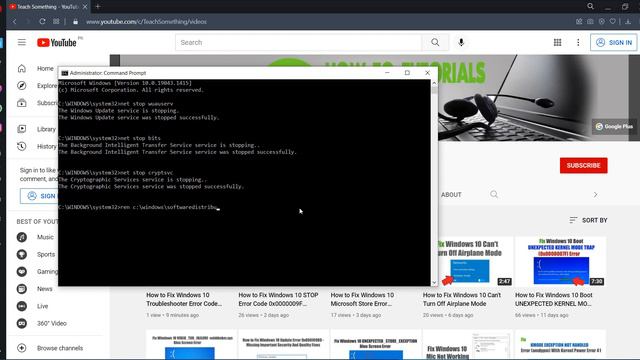
Task: Open the Sort By dropdown
Action: (588, 220)
